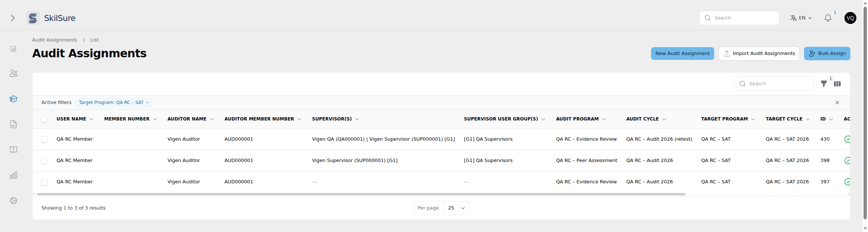This screenshot has height=232, width=868.
Task: Tick the checkbox for row ID 397
Action: click(45, 182)
